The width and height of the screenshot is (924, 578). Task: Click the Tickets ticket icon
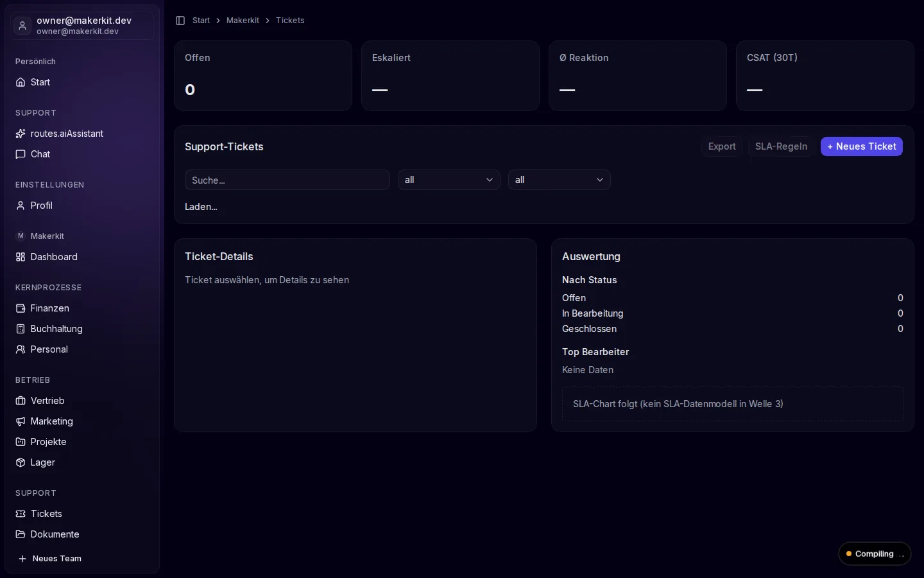(21, 514)
